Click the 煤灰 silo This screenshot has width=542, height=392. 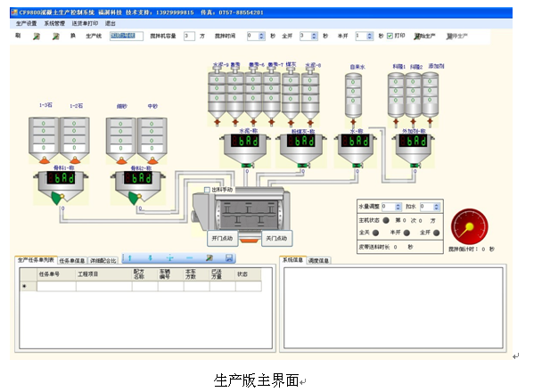291,97
